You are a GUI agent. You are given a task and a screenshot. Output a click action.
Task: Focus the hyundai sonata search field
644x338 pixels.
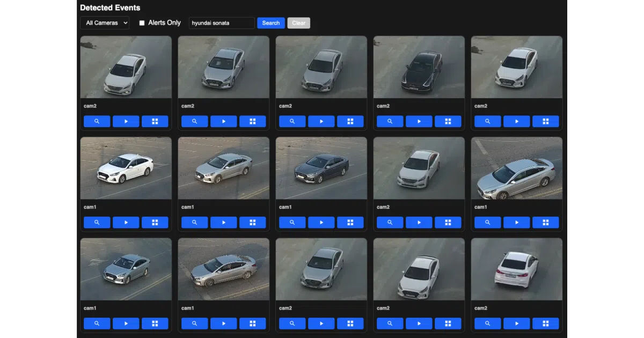pos(222,23)
